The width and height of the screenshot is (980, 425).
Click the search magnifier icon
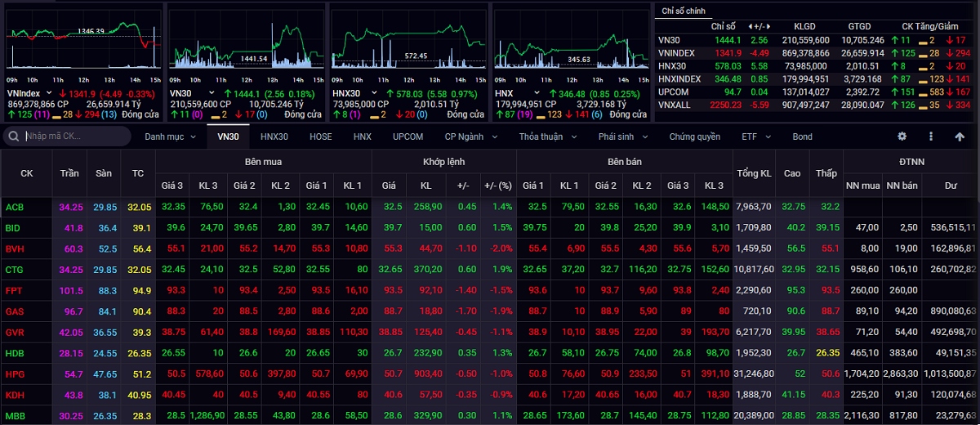pos(15,136)
